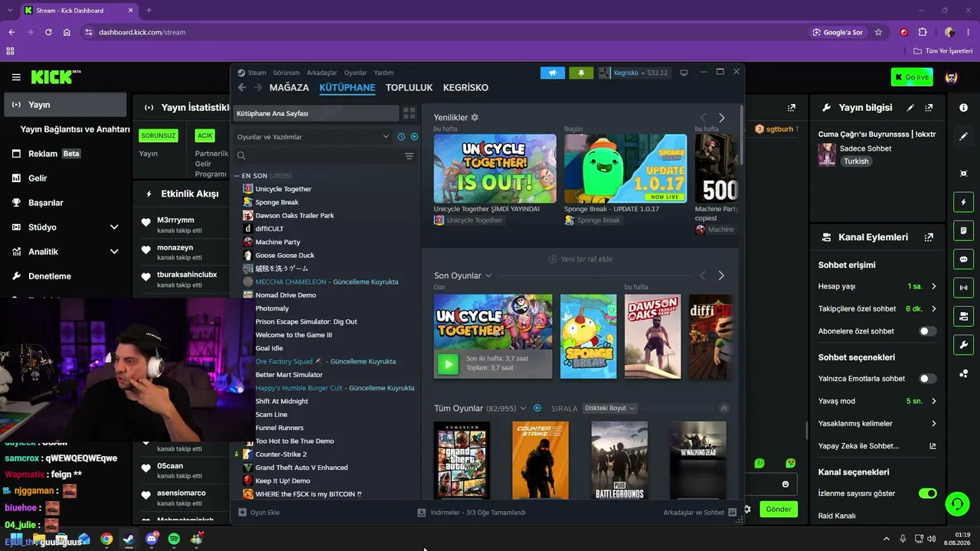Click lightning bolt icon in Kick rail
The width and height of the screenshot is (980, 551).
[963, 203]
